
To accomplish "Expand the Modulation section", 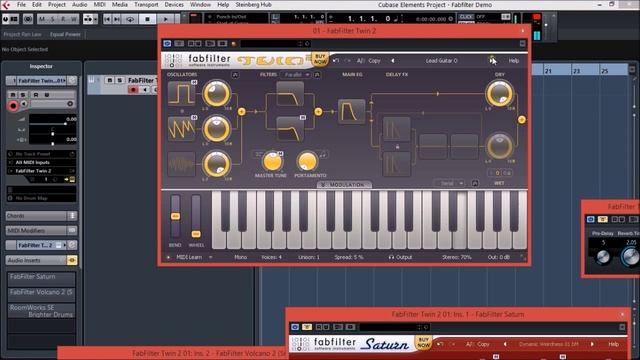I will 344,185.
